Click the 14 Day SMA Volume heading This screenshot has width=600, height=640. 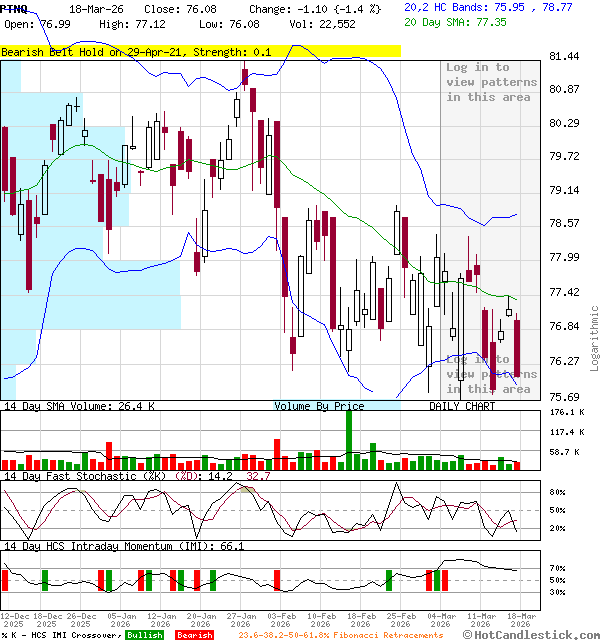[78, 406]
